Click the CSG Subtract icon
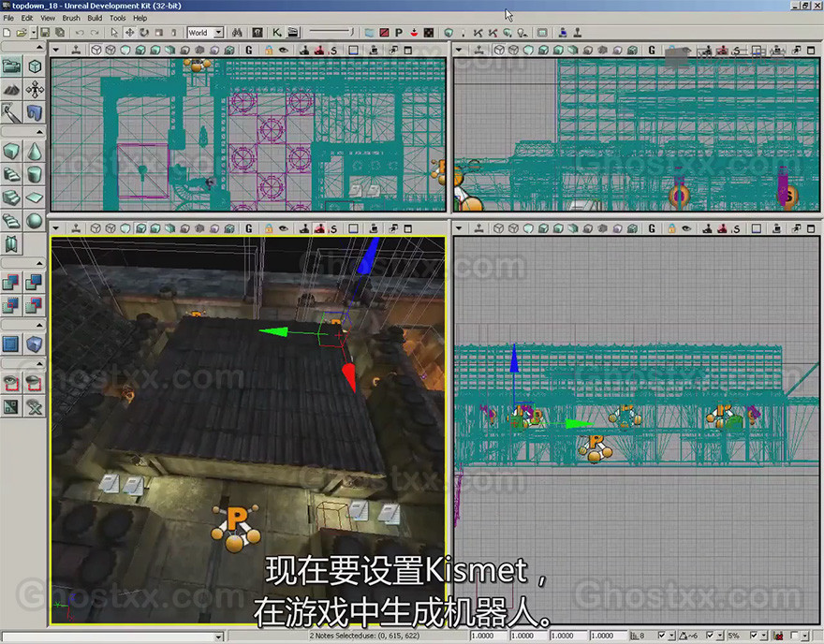This screenshot has width=824, height=644. 35,282
